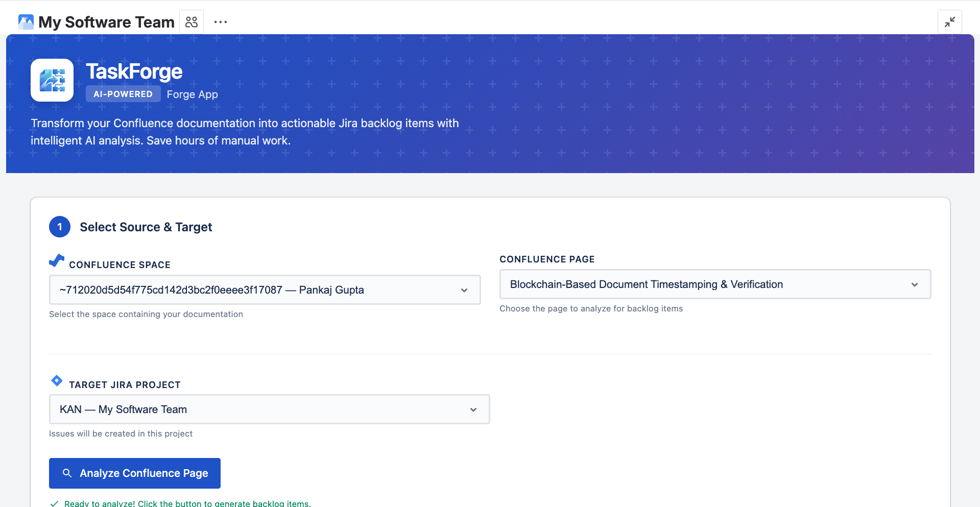Click the TaskForge app logo icon
980x507 pixels.
click(52, 80)
